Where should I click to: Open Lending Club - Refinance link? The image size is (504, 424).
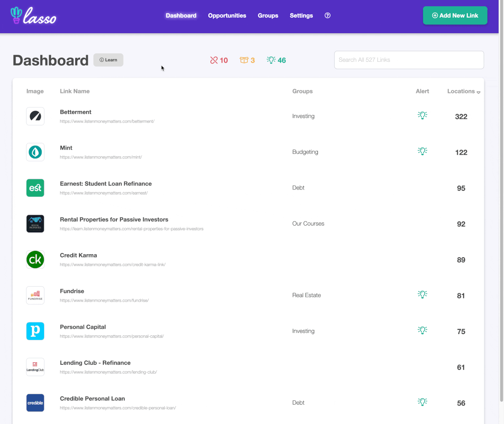tap(95, 363)
